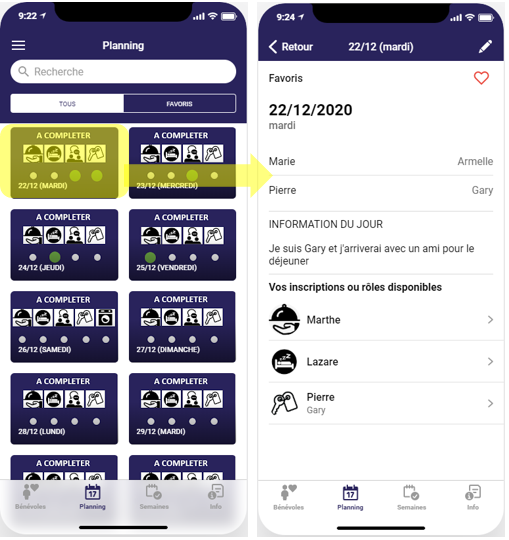Tap the Marthe meal-serving icon

pyautogui.click(x=284, y=320)
